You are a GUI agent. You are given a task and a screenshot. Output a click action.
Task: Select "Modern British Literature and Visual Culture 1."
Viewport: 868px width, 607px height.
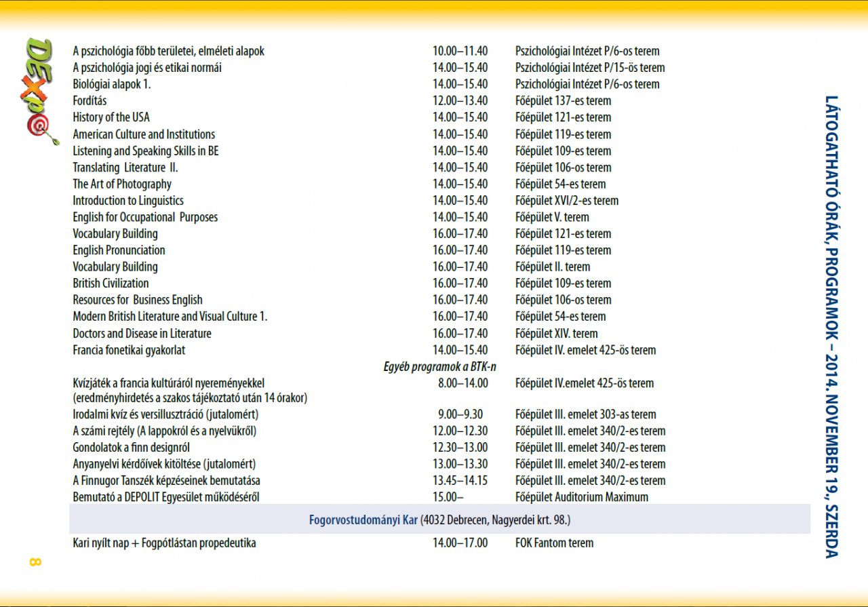click(x=170, y=317)
